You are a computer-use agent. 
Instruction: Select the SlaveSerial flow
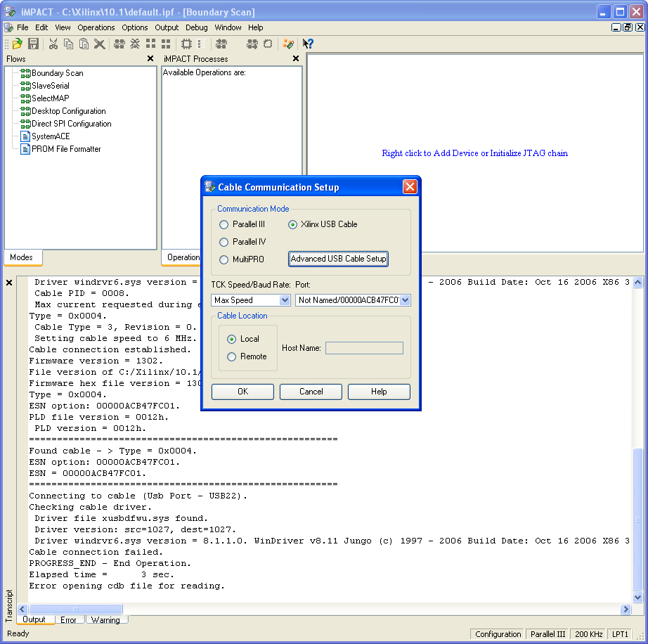tap(51, 86)
